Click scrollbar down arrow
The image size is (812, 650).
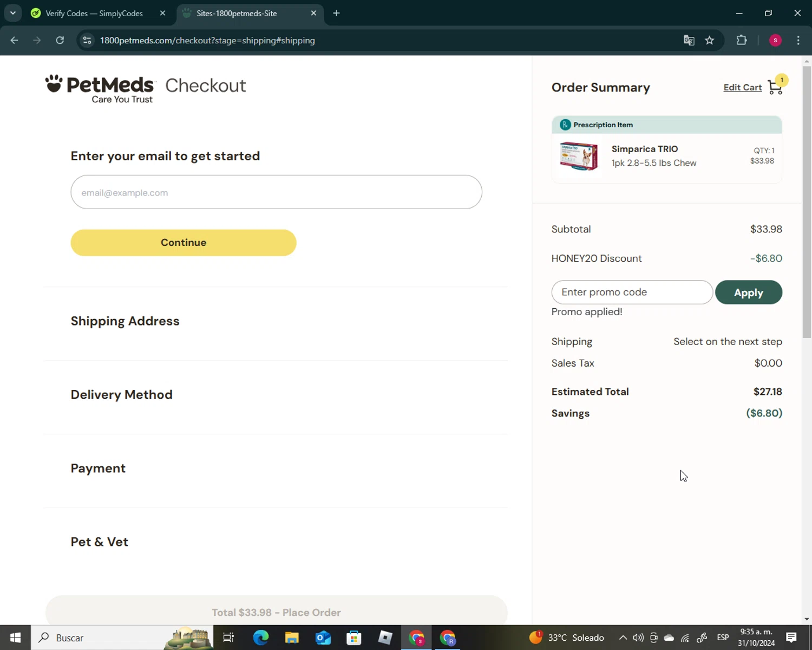[x=807, y=619]
